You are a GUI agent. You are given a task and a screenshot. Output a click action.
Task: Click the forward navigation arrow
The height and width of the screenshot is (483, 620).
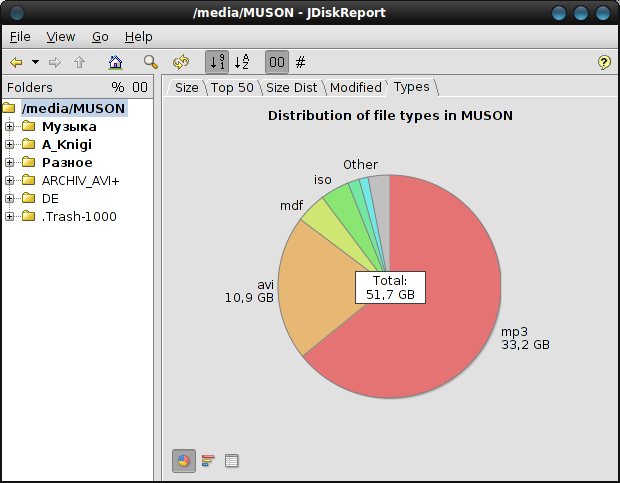pyautogui.click(x=55, y=62)
